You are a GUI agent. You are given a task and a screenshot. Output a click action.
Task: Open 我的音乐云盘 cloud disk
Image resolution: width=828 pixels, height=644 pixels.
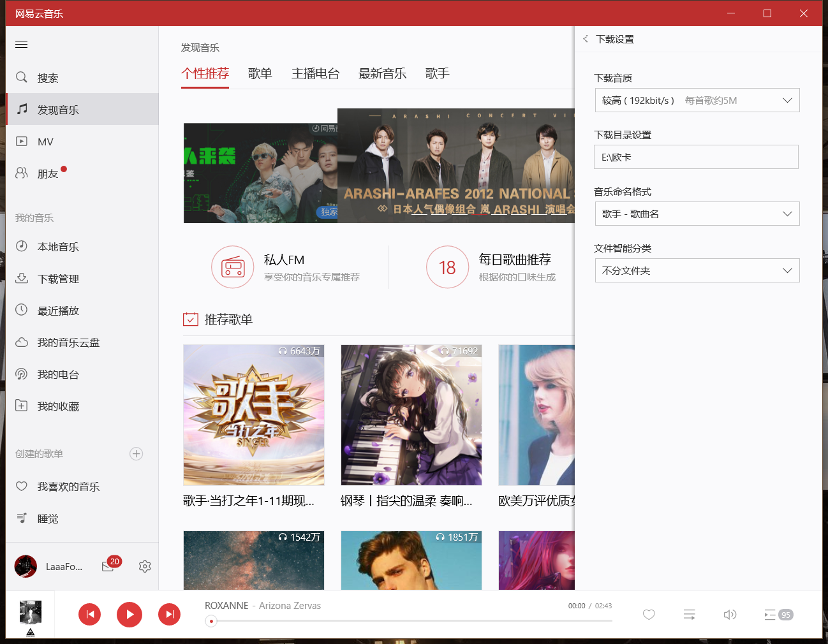click(x=82, y=342)
